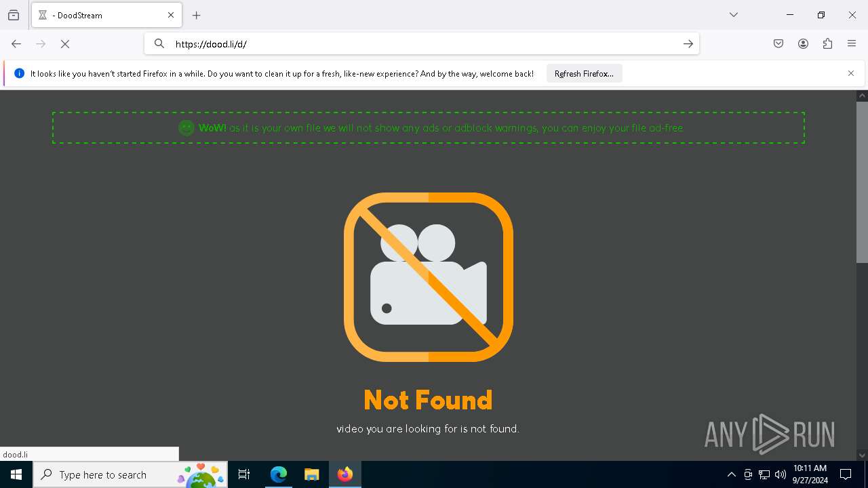Open the Windows Start menu
This screenshot has width=868, height=488.
tap(16, 474)
